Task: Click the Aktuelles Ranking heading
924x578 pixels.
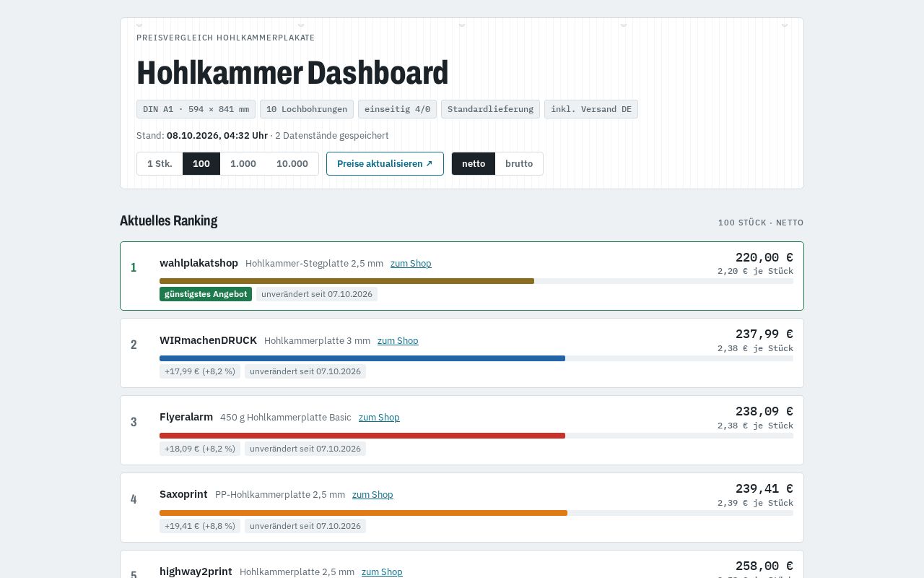Action: point(168,220)
